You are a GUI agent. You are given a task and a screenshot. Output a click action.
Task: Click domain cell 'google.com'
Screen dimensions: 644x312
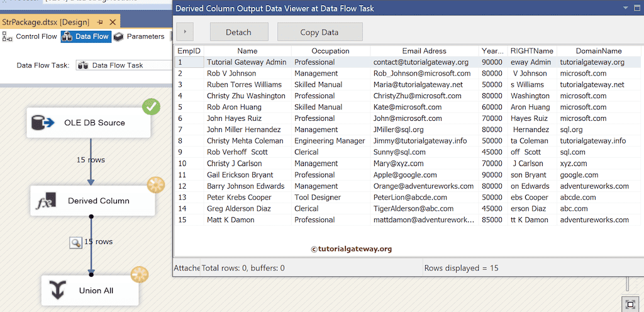tap(599, 174)
